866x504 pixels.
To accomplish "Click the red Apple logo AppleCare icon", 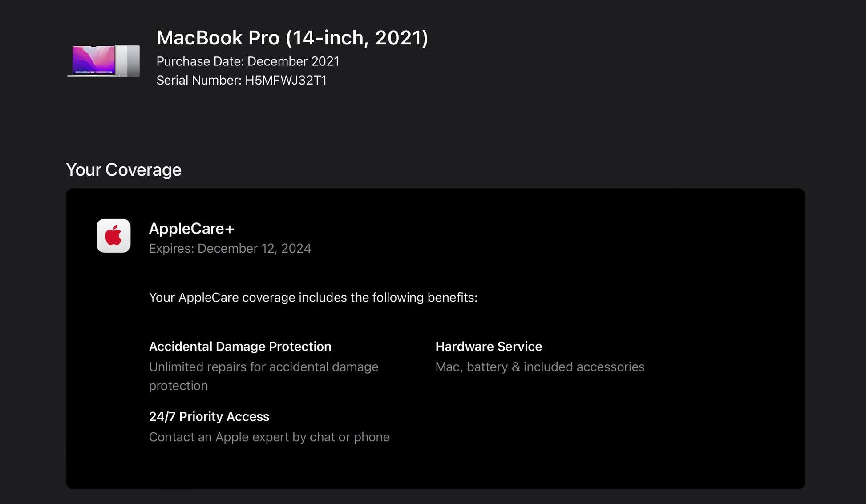I will (x=113, y=236).
